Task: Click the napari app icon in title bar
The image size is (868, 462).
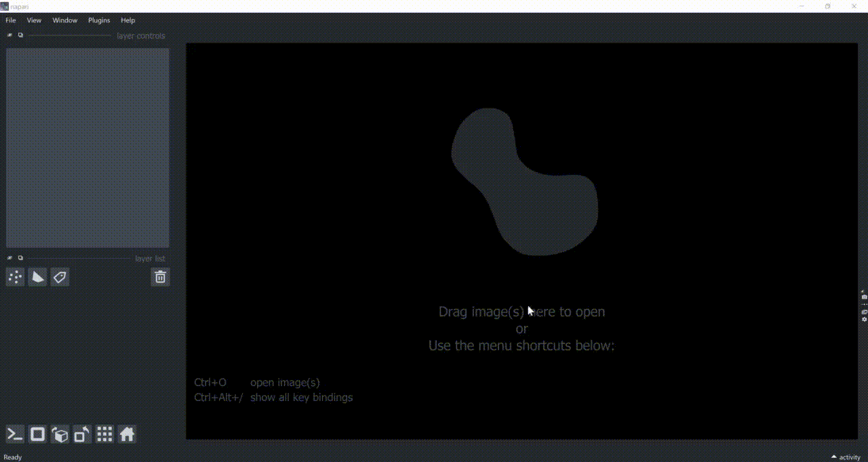Action: point(5,6)
